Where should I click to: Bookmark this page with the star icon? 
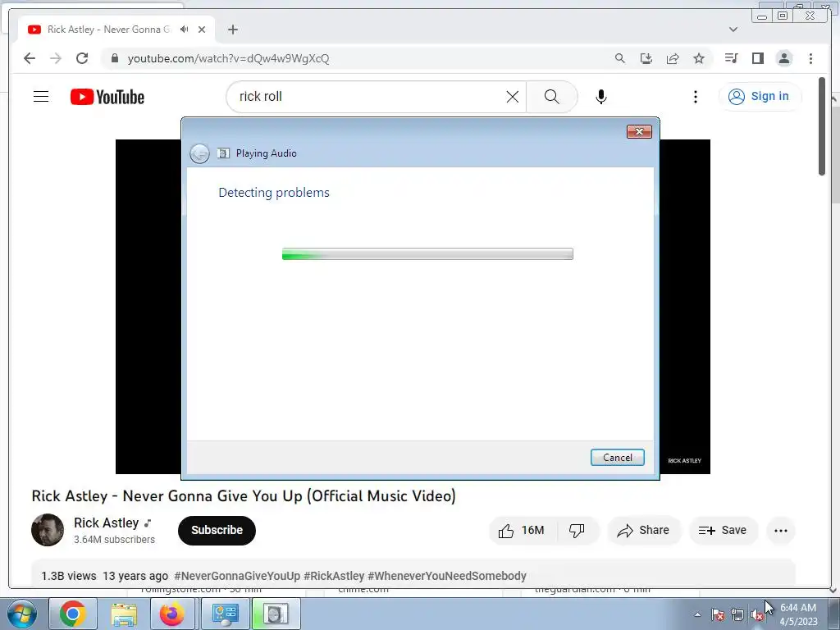click(699, 58)
